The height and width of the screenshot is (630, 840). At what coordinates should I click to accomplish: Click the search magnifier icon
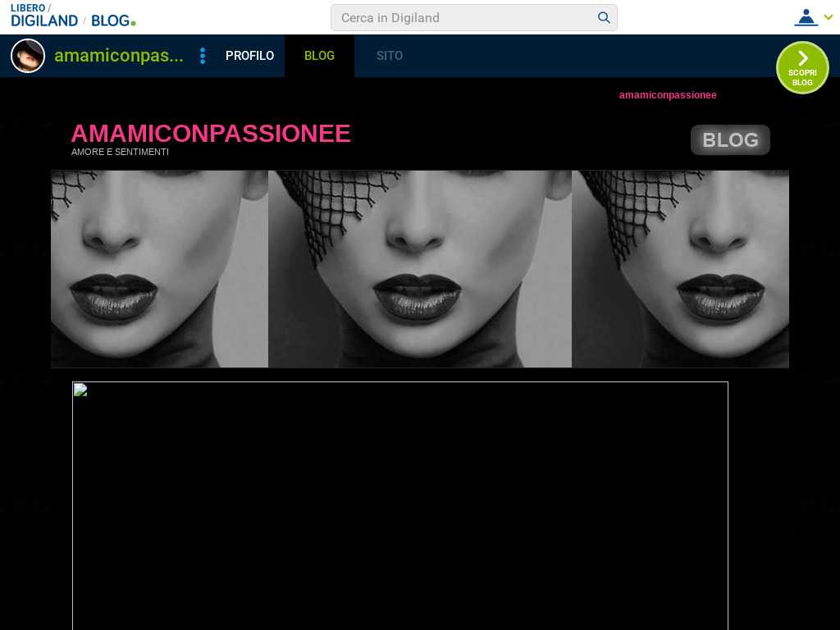(604, 18)
